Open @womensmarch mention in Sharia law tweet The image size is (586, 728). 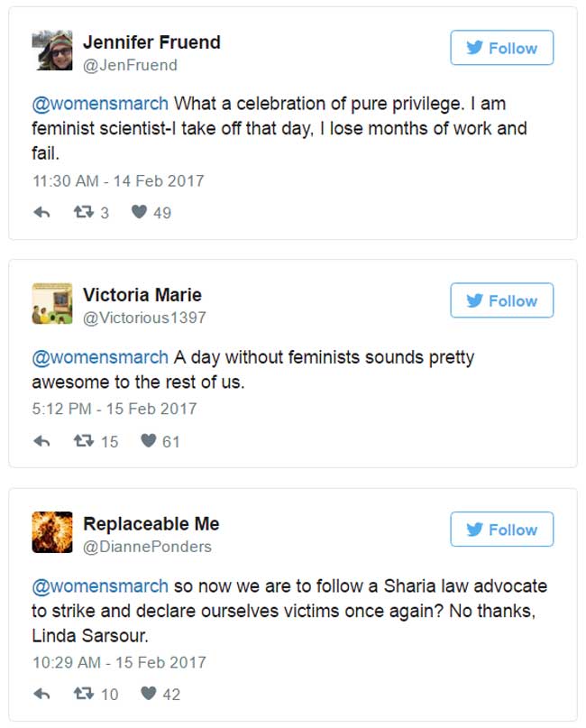click(x=100, y=586)
